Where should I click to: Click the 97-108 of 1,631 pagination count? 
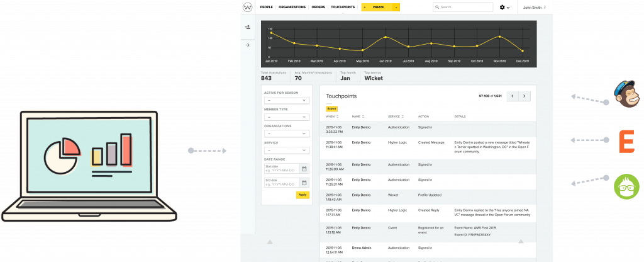pos(491,96)
